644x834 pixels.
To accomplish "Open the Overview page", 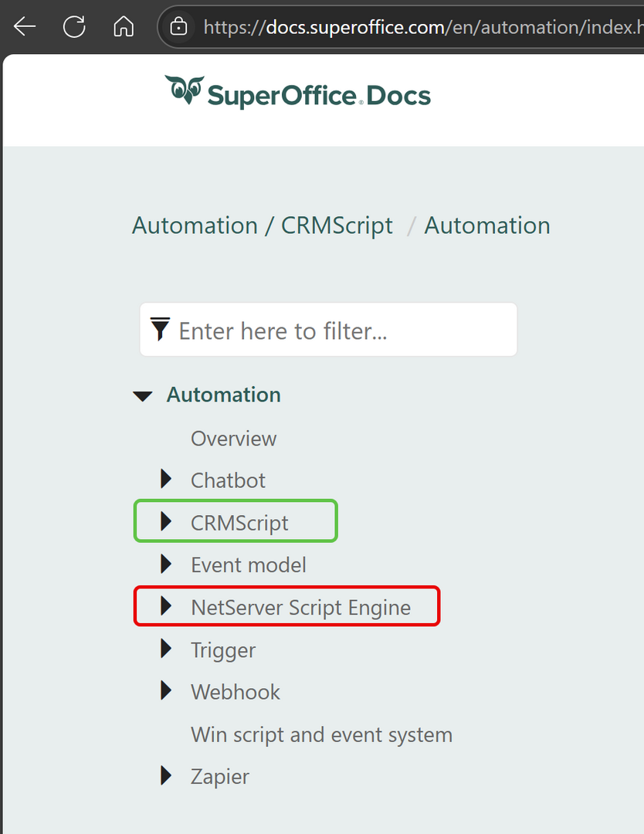I will pos(233,439).
